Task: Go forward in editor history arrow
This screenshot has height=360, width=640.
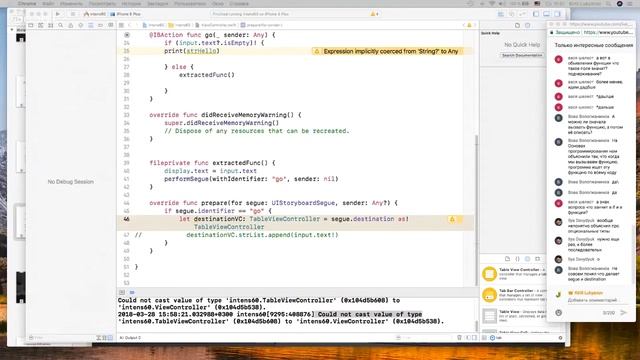Action: (x=136, y=25)
